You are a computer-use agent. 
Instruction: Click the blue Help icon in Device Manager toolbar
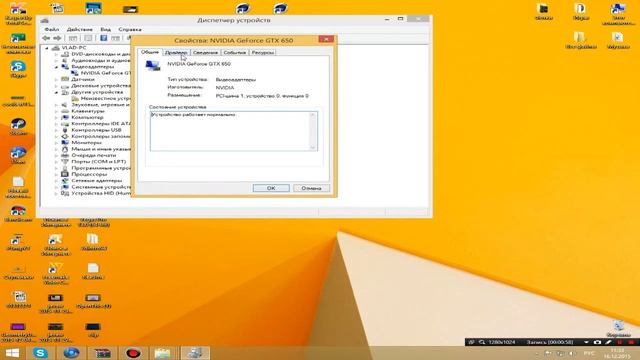pyautogui.click(x=104, y=38)
